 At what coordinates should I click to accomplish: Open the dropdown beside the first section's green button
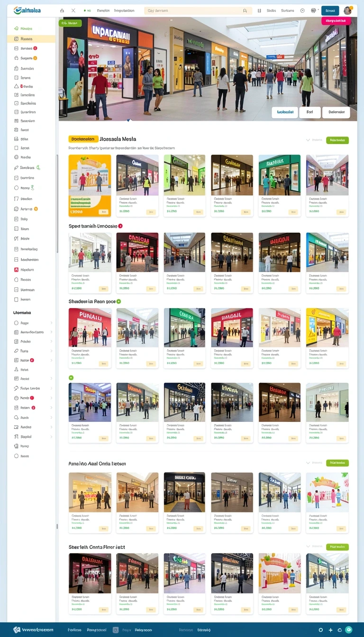[314, 140]
